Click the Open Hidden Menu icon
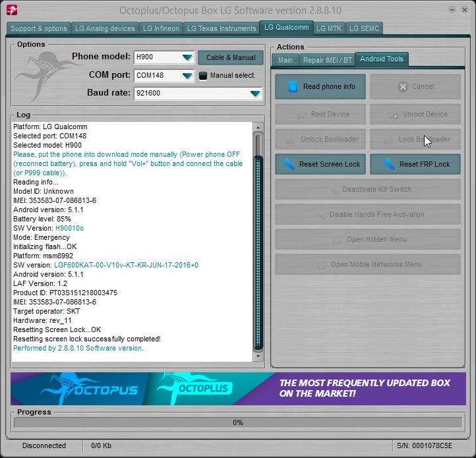Screen dimensions: 476x458 click(x=336, y=240)
